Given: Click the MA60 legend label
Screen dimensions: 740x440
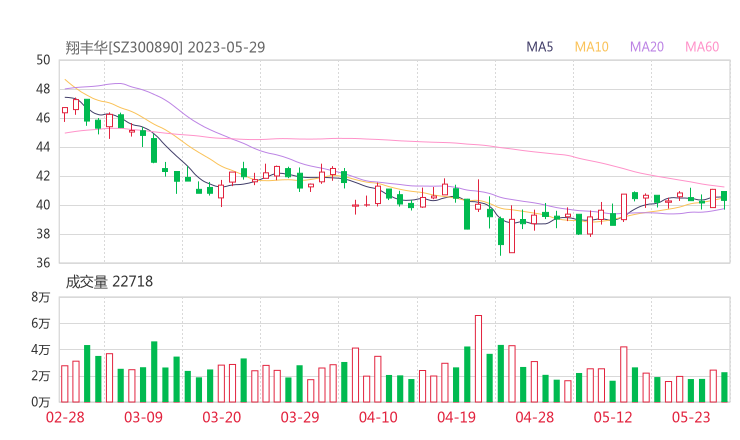Looking at the screenshot, I should pos(702,47).
